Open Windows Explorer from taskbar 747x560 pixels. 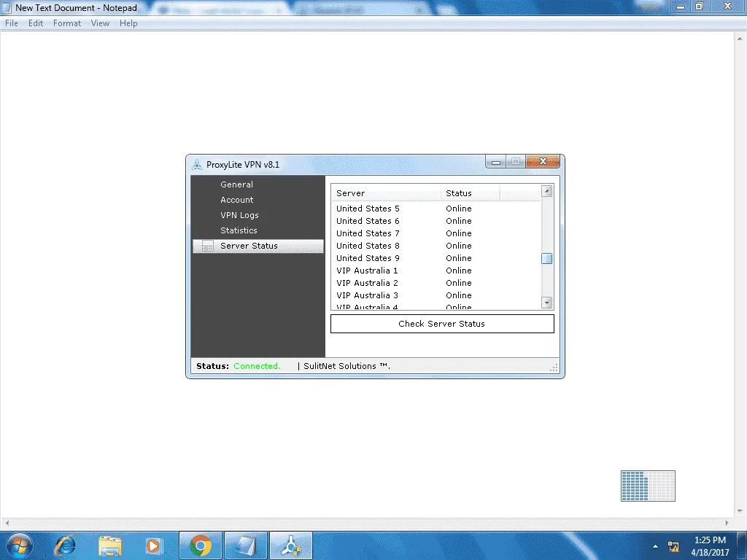point(110,545)
